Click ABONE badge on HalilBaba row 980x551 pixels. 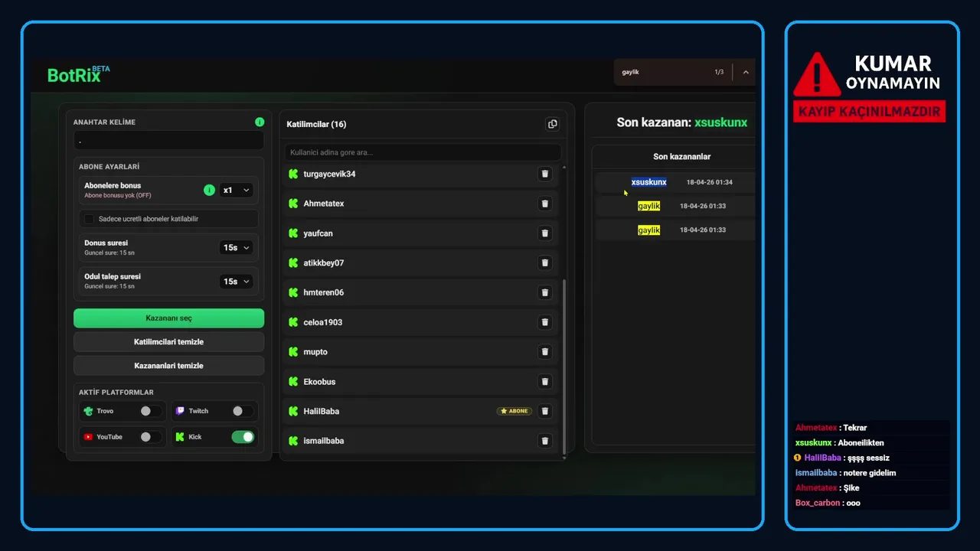[x=514, y=411]
